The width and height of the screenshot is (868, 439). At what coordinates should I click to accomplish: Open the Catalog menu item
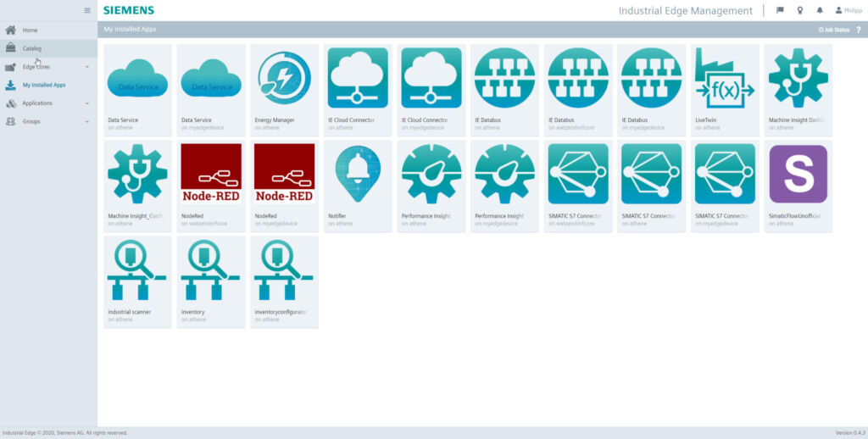click(x=31, y=48)
